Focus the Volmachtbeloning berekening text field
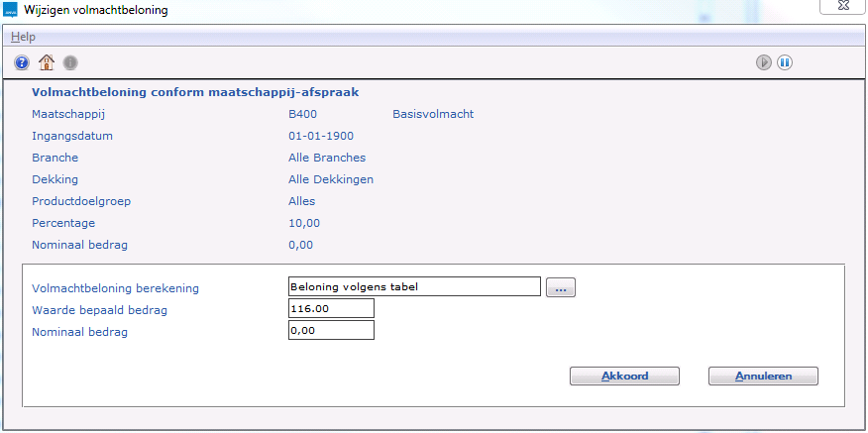Screen dimensions: 868x433 pos(414,287)
